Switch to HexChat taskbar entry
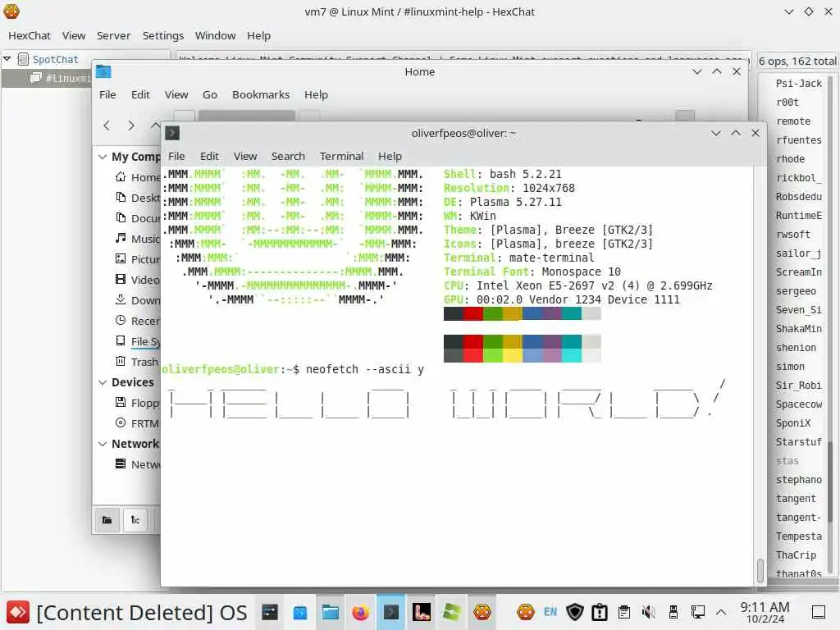The width and height of the screenshot is (840, 630). coord(482,612)
